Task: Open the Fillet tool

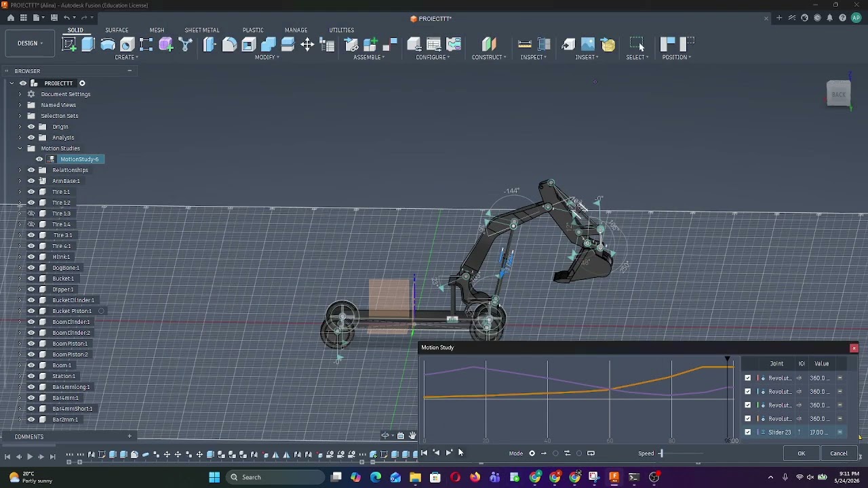Action: pyautogui.click(x=229, y=45)
